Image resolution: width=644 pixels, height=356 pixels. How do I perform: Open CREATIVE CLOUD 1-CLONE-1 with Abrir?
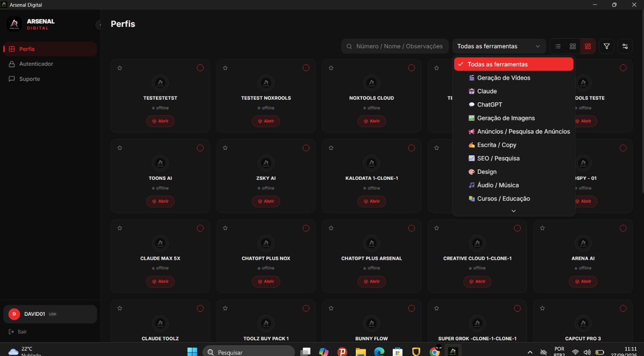pyautogui.click(x=477, y=282)
